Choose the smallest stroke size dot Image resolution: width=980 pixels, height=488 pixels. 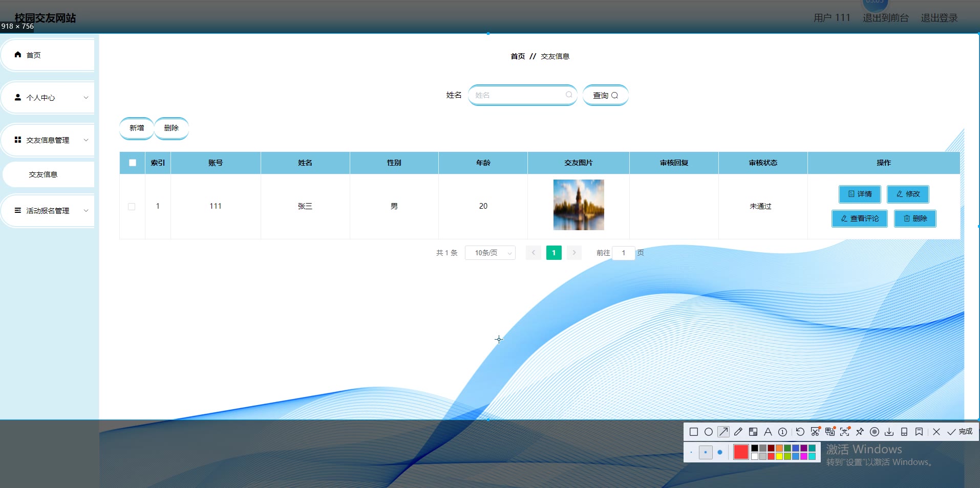click(x=691, y=452)
